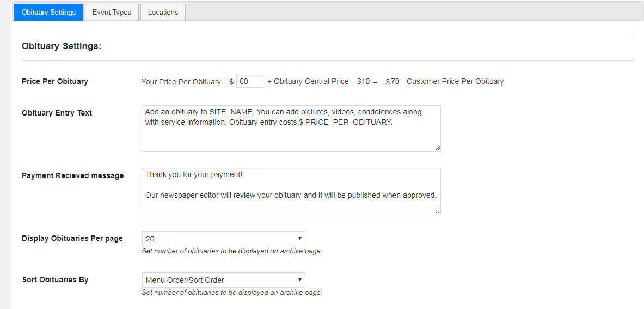
Task: Click the Payment Recieved message resize handle
Action: click(438, 211)
